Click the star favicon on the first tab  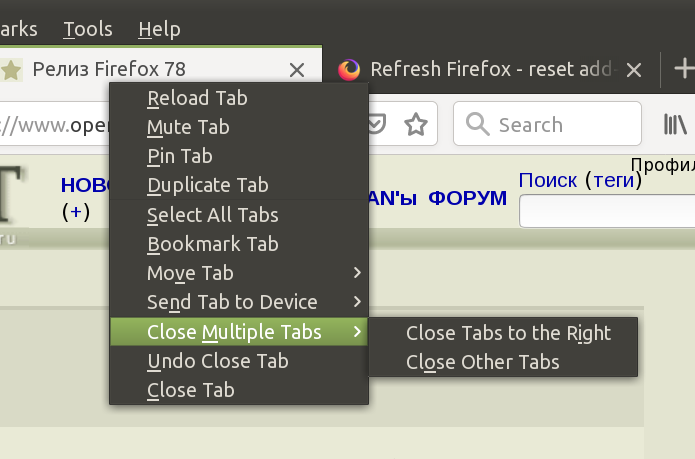point(12,70)
